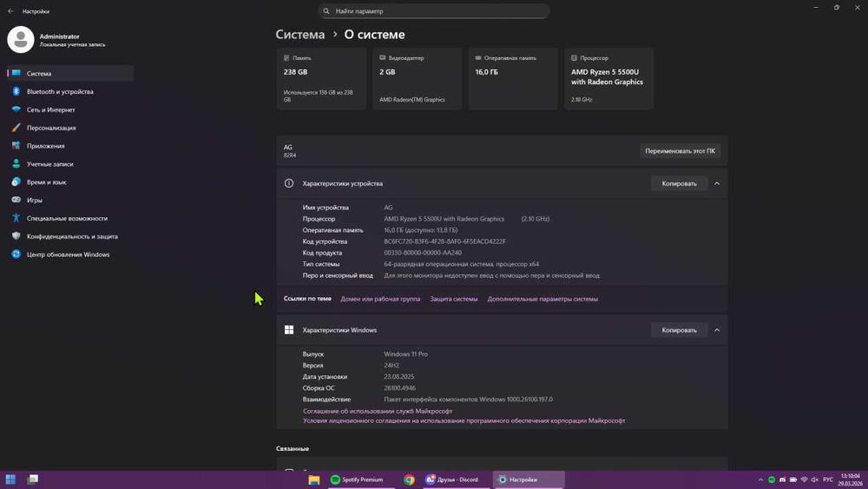
Task: Open the Оперативная память 16,0 ГБ card
Action: [513, 79]
